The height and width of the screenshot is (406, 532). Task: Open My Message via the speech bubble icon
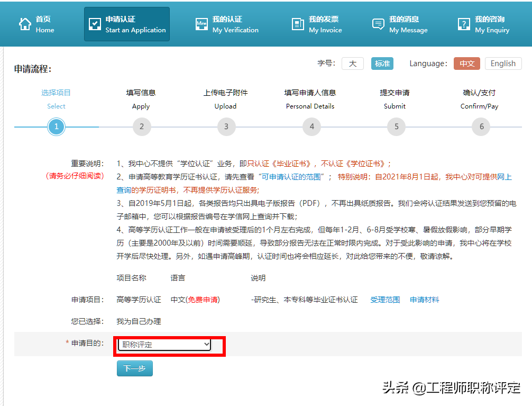click(378, 23)
